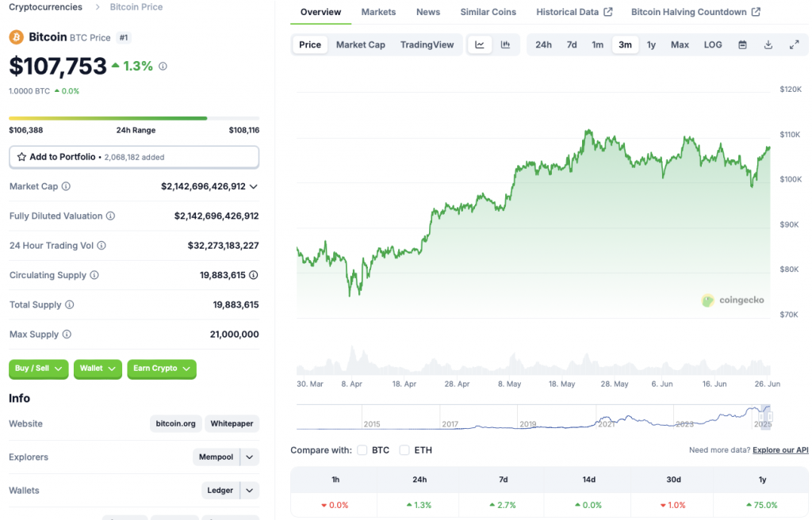The height and width of the screenshot is (520, 812).
Task: Select the Max time range
Action: point(680,44)
